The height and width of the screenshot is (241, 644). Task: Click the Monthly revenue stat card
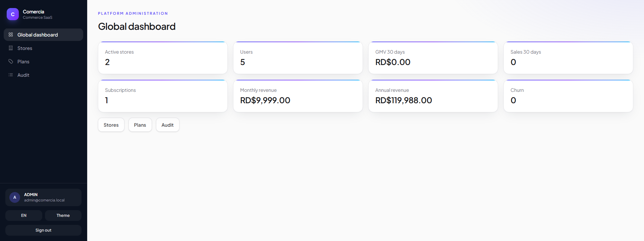pos(298,96)
